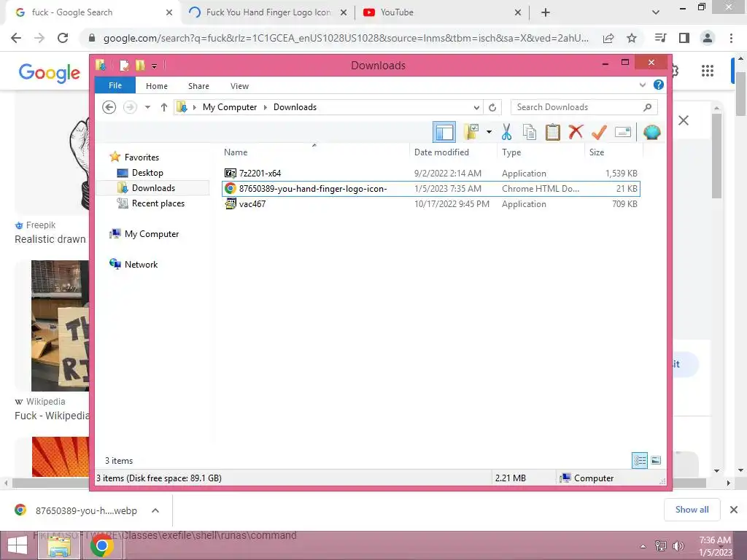
Task: Delete selected file with red X icon
Action: 576,132
